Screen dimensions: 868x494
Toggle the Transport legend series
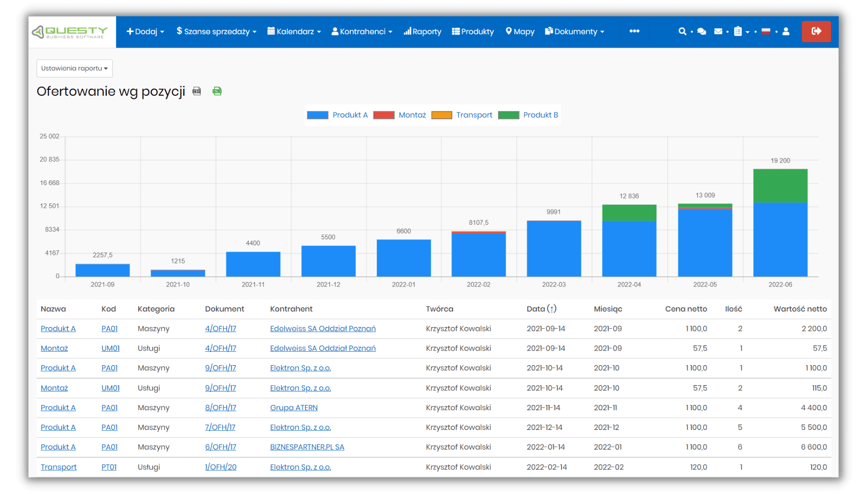[462, 115]
